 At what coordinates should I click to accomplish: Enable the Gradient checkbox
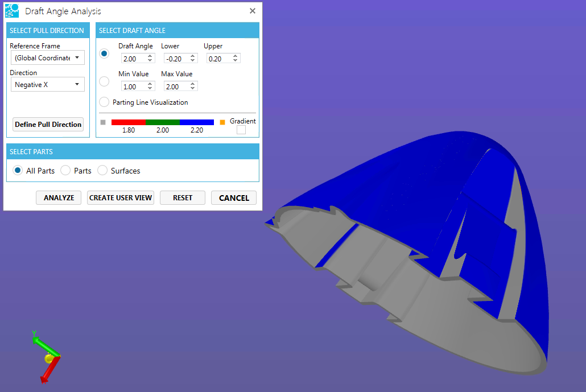241,130
